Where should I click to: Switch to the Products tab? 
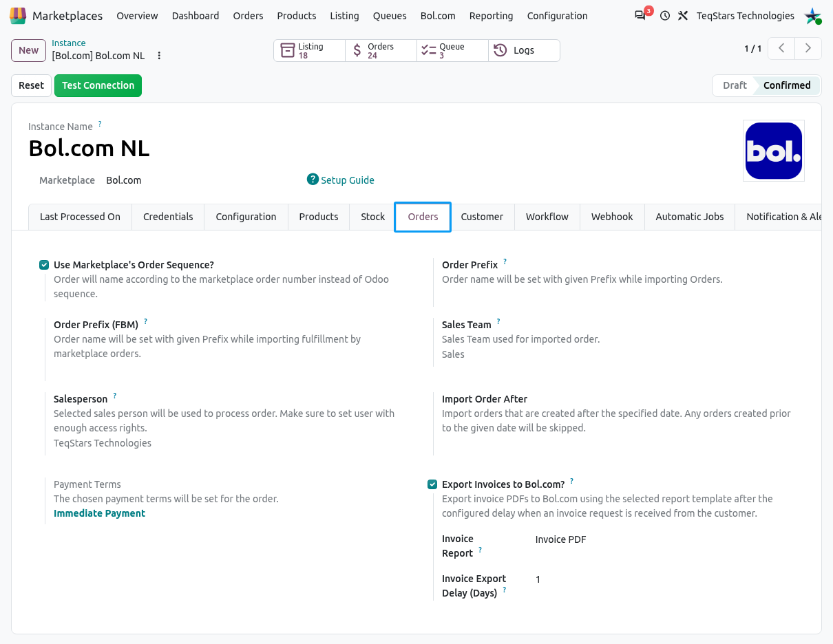coord(319,217)
